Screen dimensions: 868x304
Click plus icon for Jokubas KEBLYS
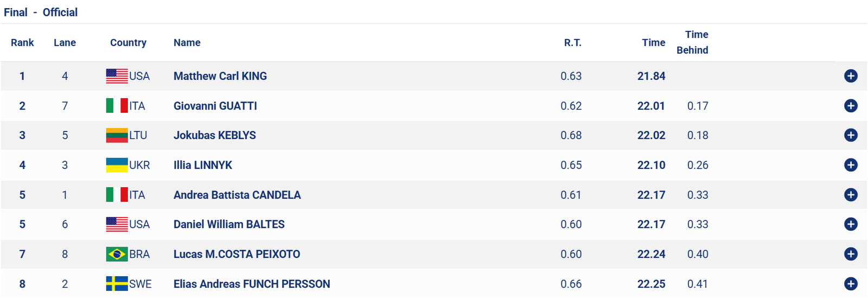[x=851, y=135]
